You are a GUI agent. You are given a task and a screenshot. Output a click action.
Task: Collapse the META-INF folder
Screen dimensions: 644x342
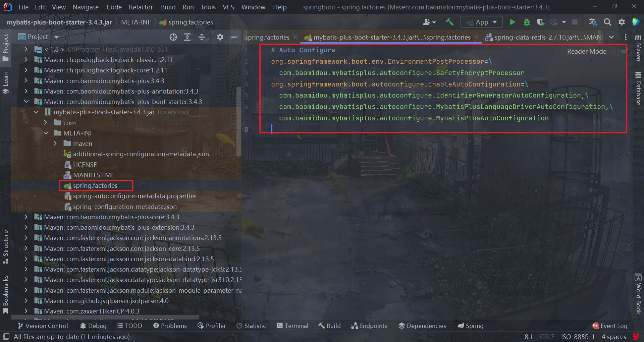click(x=46, y=133)
